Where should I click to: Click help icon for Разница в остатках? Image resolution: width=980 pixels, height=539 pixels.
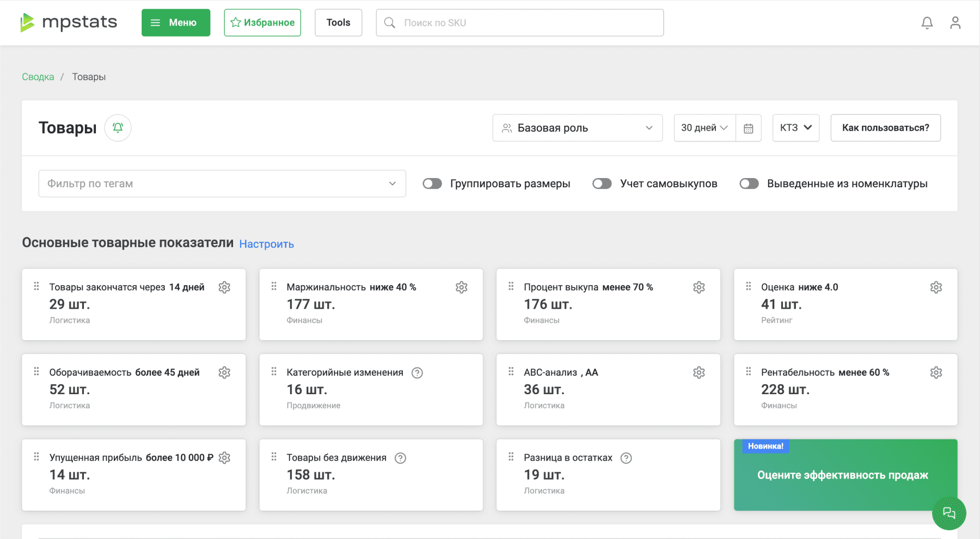coord(626,458)
